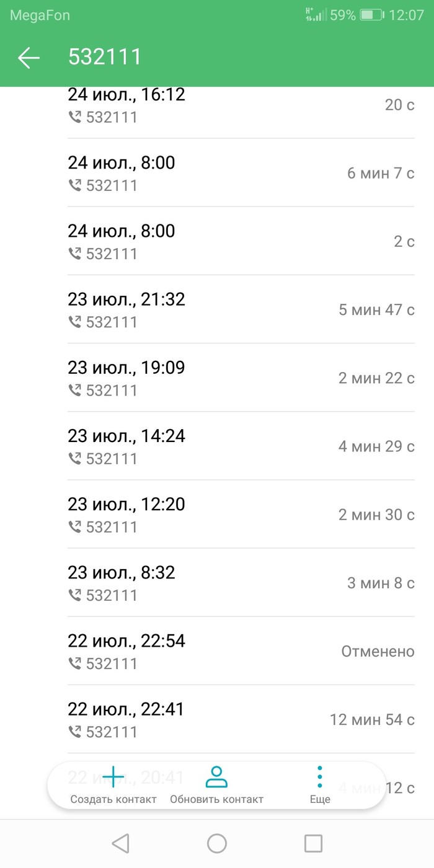Tap the Обновить контакт person icon

click(x=216, y=777)
